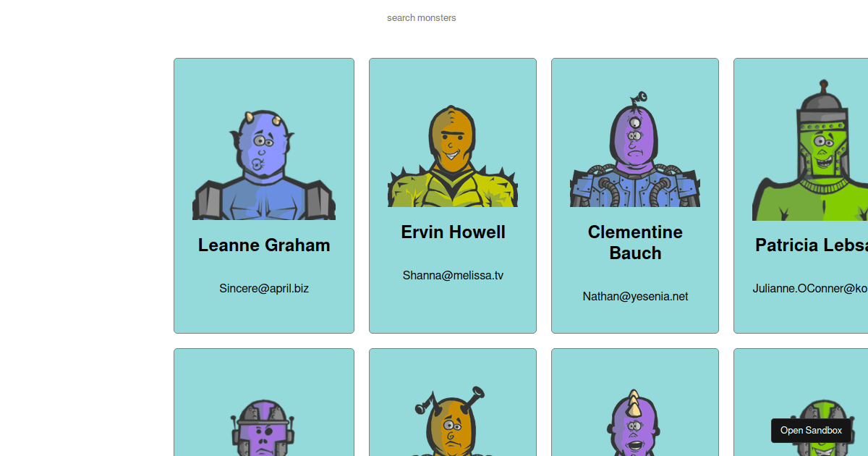Click the Open Sandbox button
The height and width of the screenshot is (456, 868).
coord(812,430)
